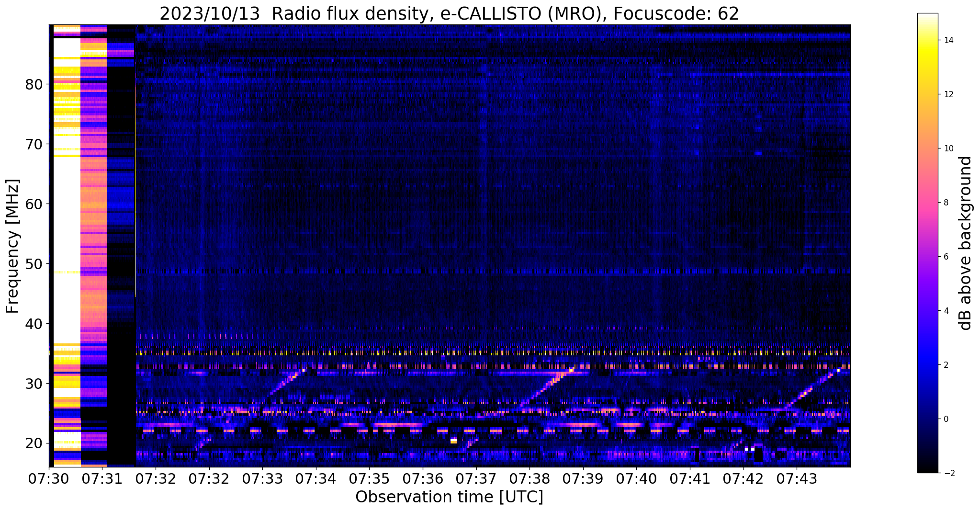Click the colorbar tick label 6

click(946, 257)
